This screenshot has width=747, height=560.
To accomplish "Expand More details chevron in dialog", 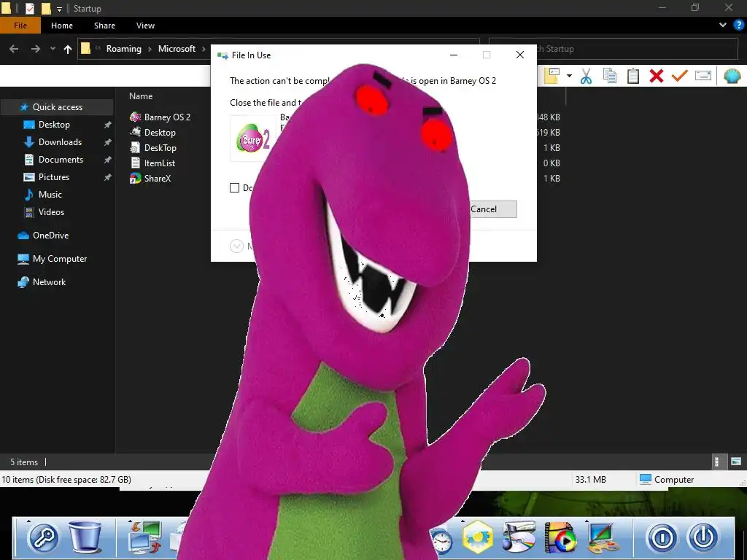I will point(237,246).
